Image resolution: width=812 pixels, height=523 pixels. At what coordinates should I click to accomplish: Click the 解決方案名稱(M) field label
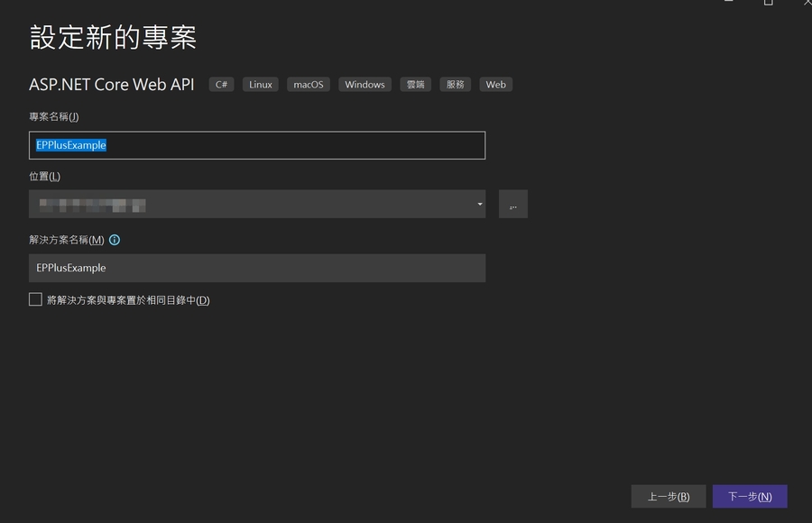click(x=67, y=240)
